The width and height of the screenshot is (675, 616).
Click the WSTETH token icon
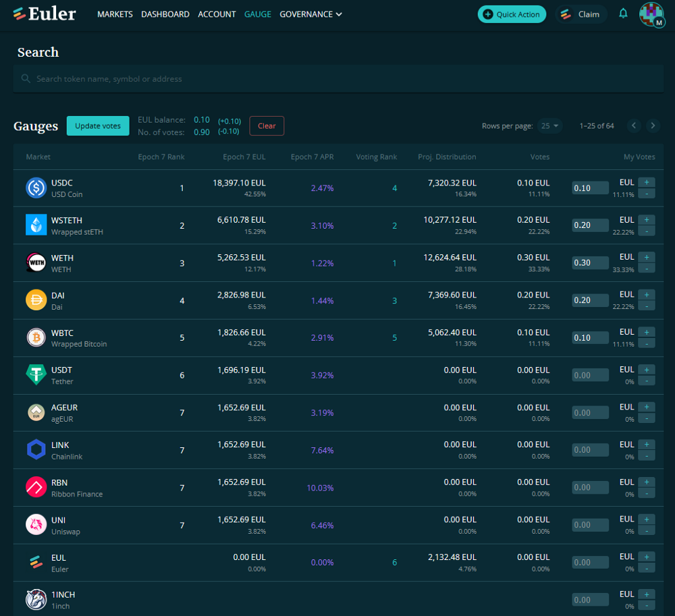pyautogui.click(x=36, y=225)
